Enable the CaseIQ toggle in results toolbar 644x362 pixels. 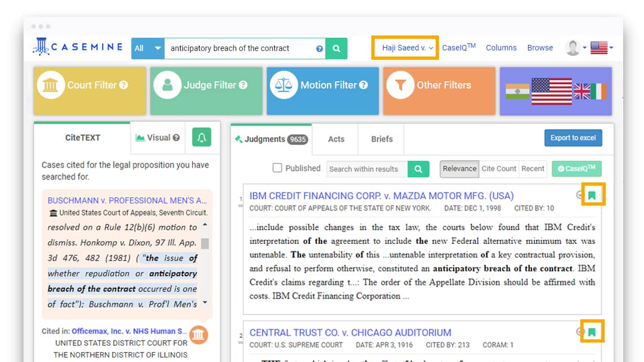point(576,169)
